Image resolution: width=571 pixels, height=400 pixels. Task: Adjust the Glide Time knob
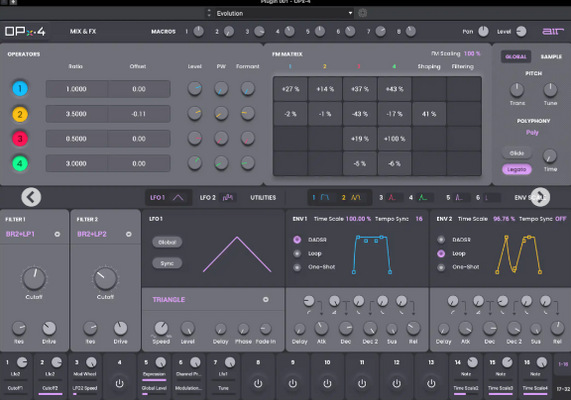coord(550,156)
